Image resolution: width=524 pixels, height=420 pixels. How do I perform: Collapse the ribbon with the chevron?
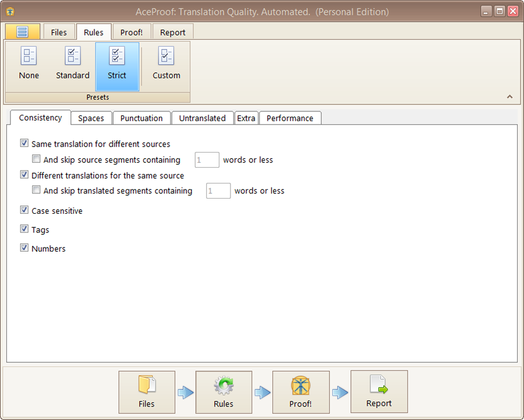(509, 97)
